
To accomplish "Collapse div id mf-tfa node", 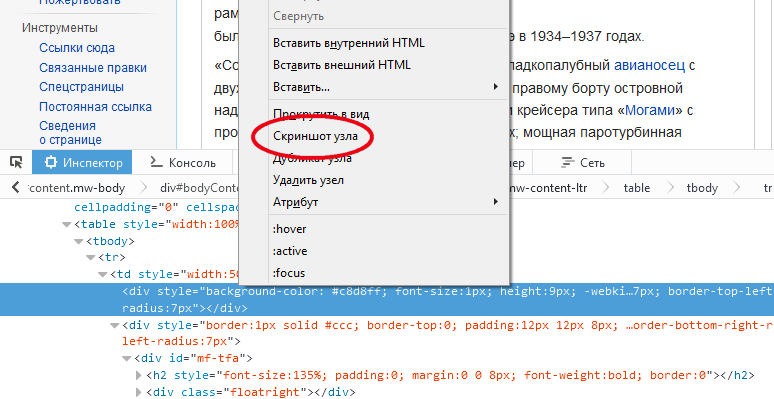I will click(x=126, y=359).
